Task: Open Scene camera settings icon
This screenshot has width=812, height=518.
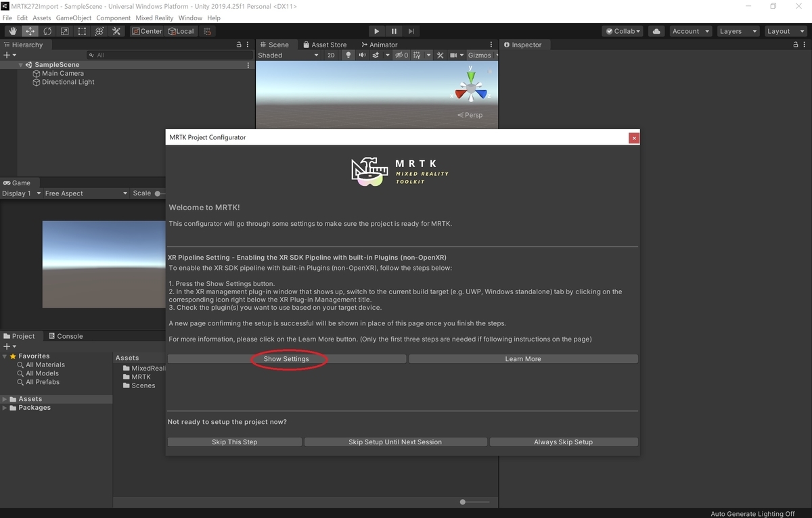Action: [x=453, y=55]
